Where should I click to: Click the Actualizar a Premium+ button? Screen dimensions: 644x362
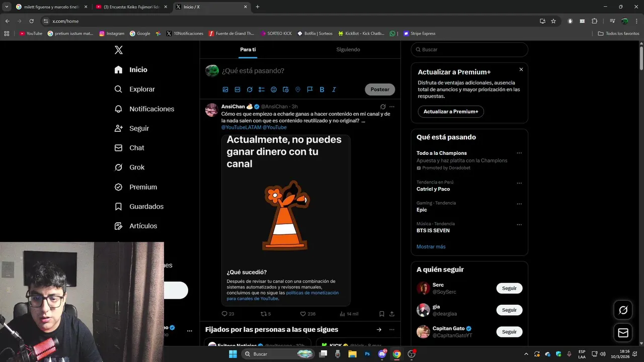coord(451,112)
